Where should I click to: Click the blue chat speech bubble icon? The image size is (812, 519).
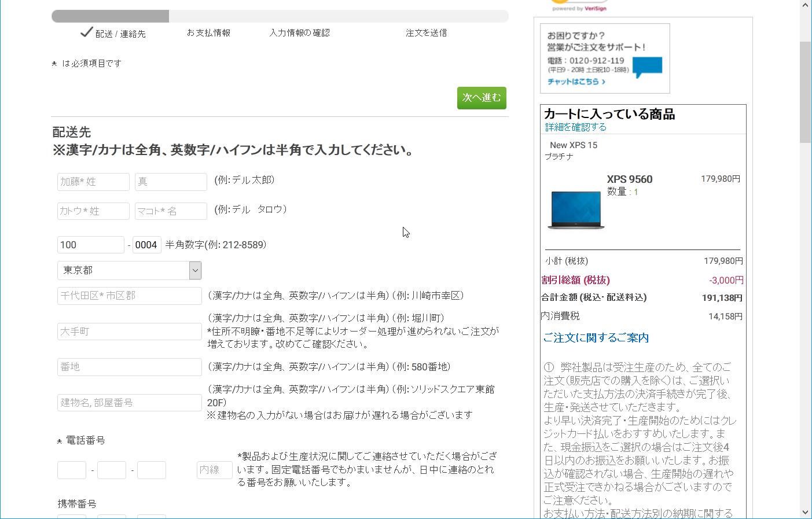(x=647, y=67)
